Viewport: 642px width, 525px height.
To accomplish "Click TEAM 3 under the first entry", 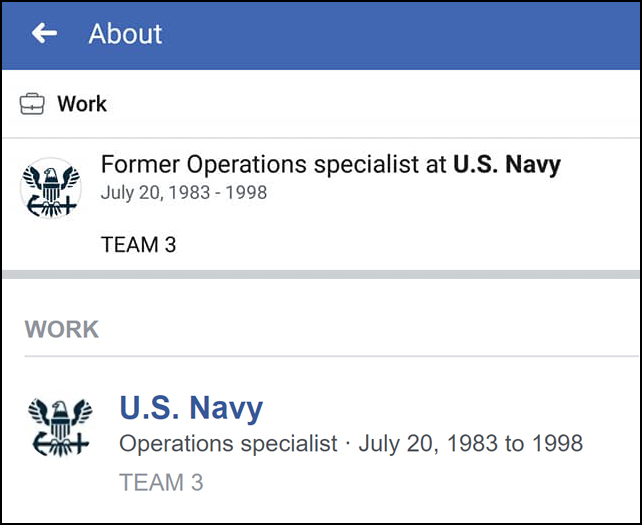I will [x=138, y=244].
